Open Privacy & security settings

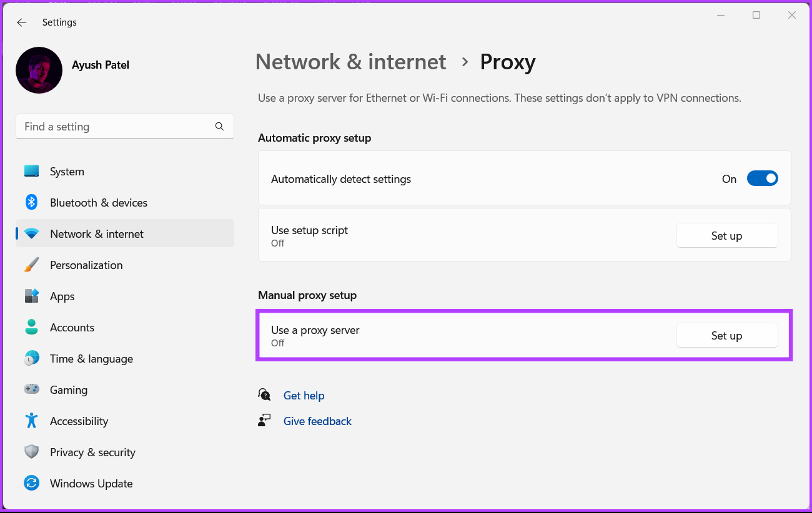[x=31, y=452]
